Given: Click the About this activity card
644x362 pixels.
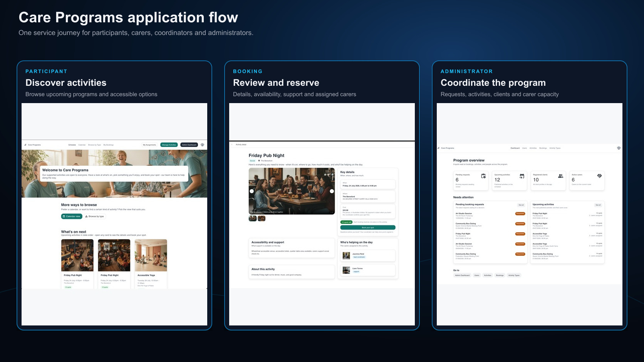Looking at the screenshot, I should pyautogui.click(x=292, y=272).
